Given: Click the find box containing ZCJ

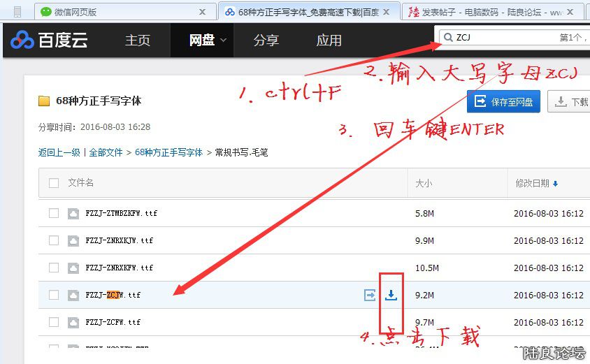Looking at the screenshot, I should coord(503,38).
